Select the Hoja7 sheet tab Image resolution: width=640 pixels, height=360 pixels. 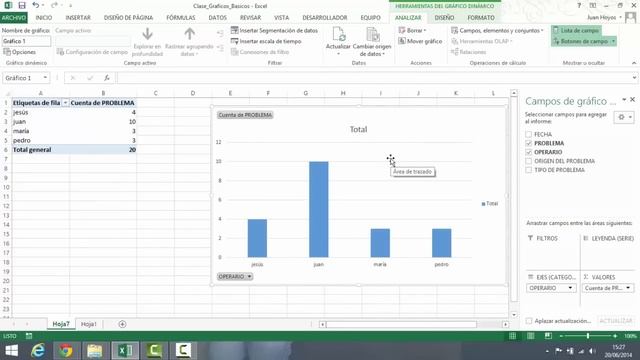click(x=61, y=324)
